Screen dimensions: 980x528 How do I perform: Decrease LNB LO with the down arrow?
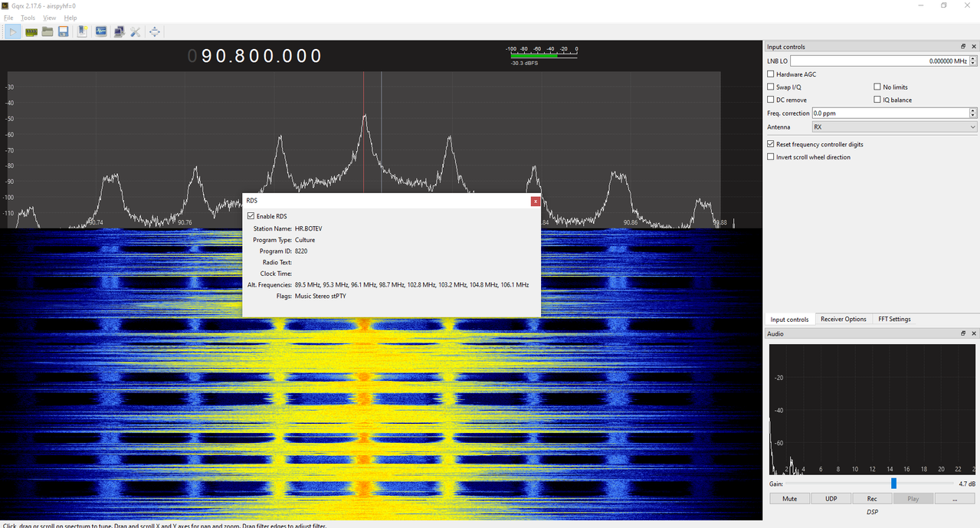pos(974,64)
